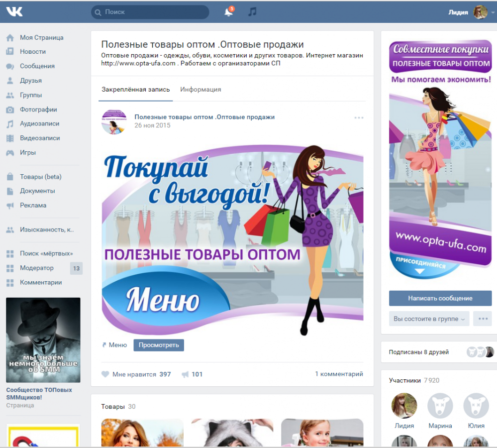The image size is (497, 448).
Task: Open member Марина's avatar
Action: point(440,406)
